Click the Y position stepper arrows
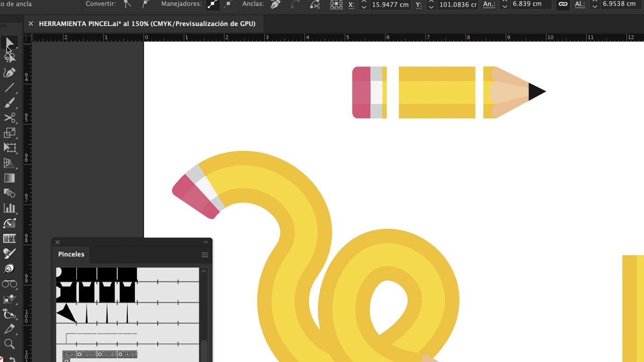The height and width of the screenshot is (362, 644). (431, 5)
